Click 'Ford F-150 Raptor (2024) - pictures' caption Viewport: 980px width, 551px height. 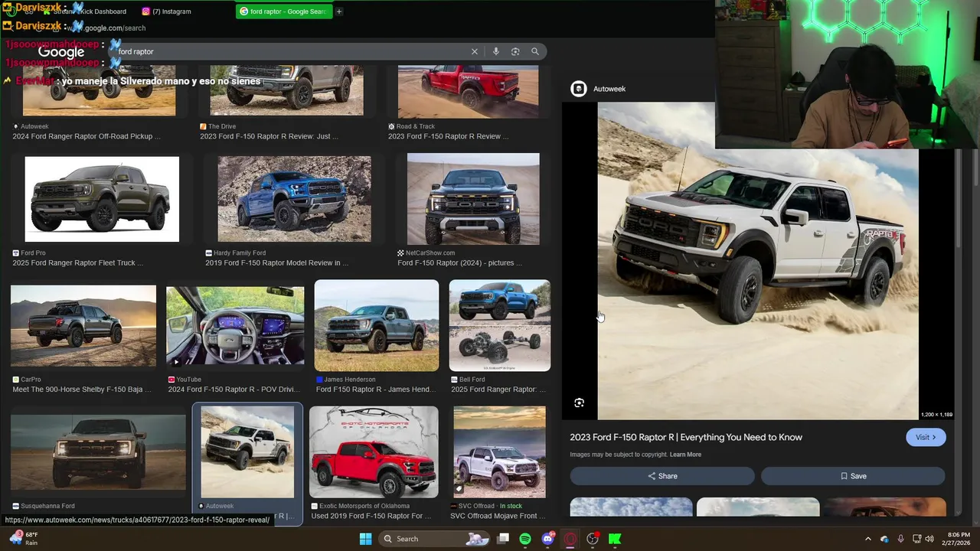460,263
